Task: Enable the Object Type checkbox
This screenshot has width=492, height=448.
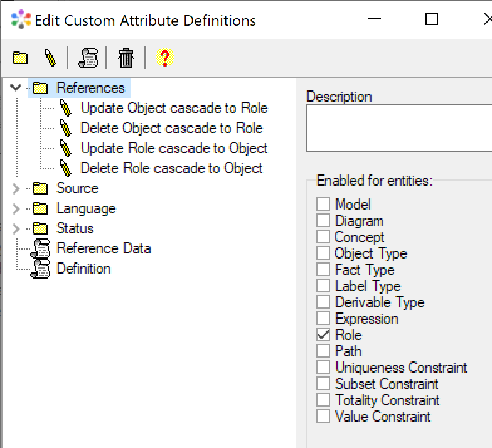Action: pyautogui.click(x=323, y=253)
